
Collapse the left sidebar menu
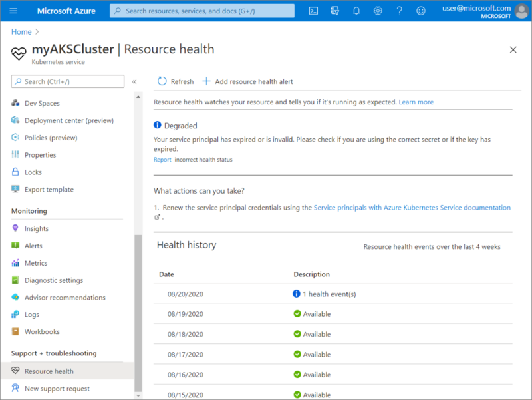pyautogui.click(x=134, y=81)
